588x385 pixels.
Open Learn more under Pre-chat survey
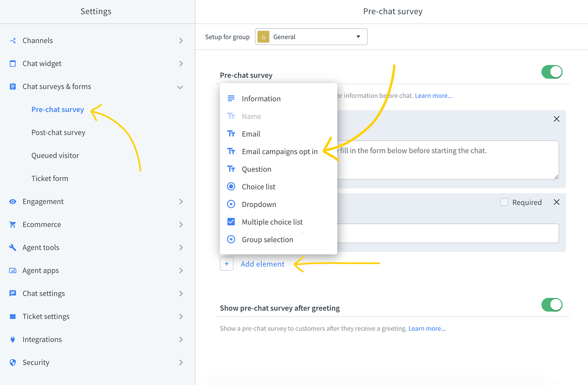click(x=434, y=95)
